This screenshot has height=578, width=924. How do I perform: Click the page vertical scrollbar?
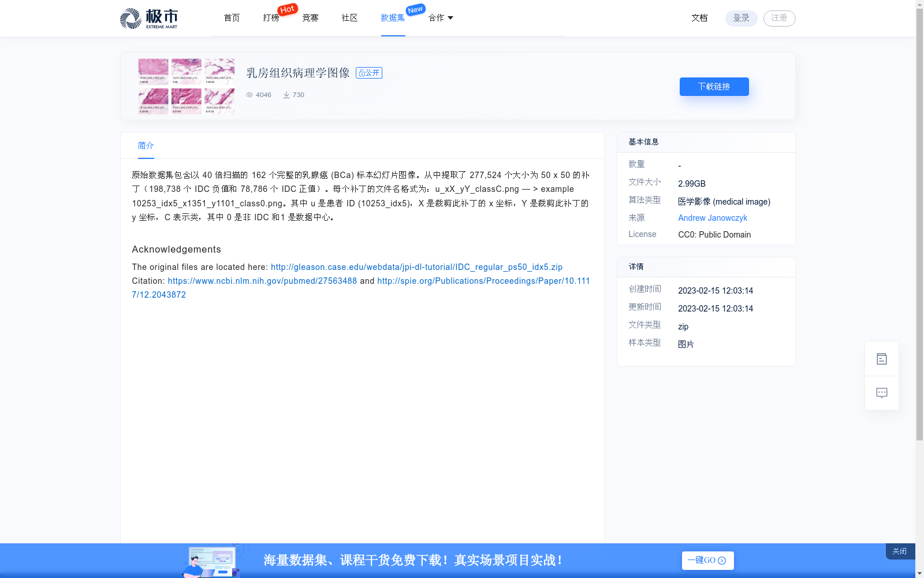(919, 225)
